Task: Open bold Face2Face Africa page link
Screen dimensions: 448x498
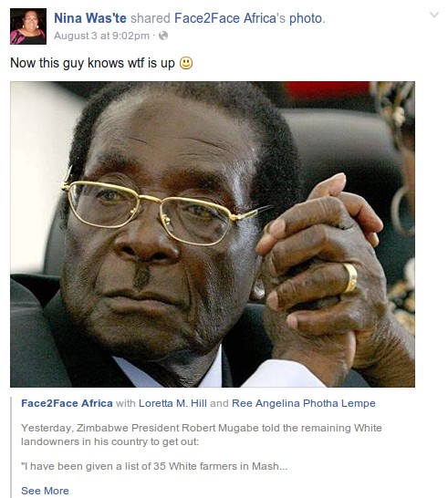Action: pyautogui.click(x=67, y=403)
